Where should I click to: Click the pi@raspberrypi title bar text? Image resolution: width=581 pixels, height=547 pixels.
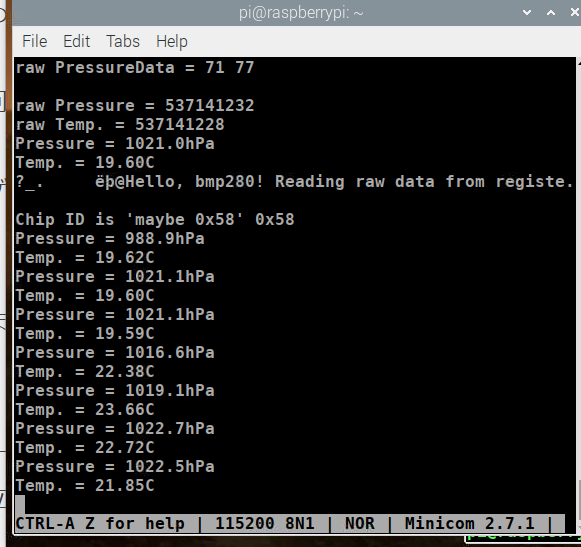click(x=301, y=13)
